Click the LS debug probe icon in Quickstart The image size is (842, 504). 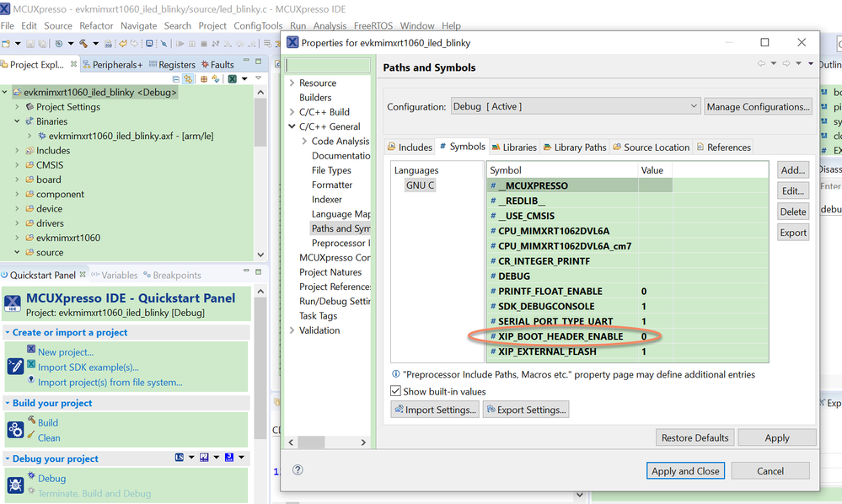(180, 458)
